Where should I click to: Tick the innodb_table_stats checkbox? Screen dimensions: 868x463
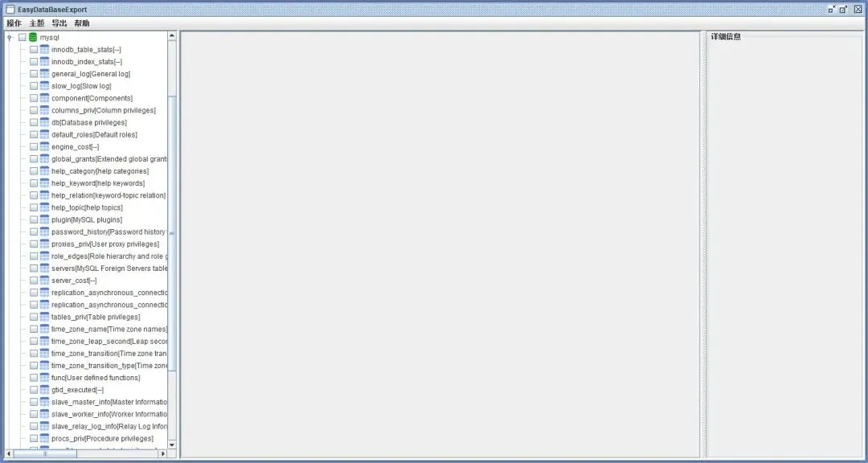[34, 49]
